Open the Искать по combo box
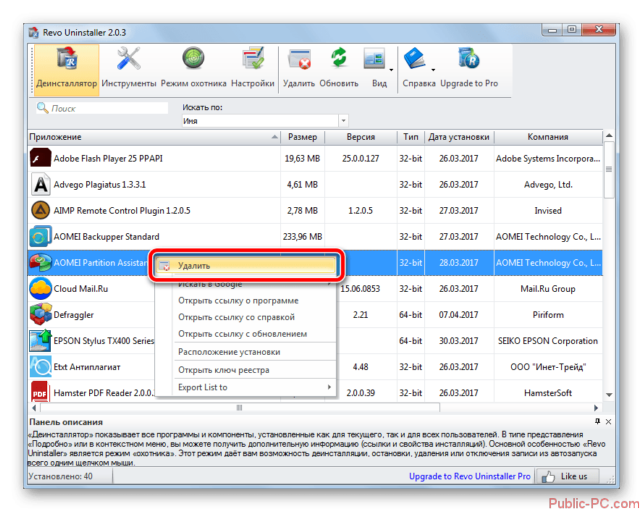Image resolution: width=643 pixels, height=512 pixels. (x=265, y=121)
